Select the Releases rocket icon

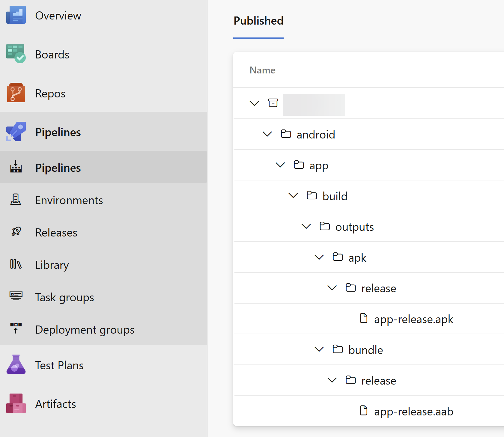tap(16, 232)
